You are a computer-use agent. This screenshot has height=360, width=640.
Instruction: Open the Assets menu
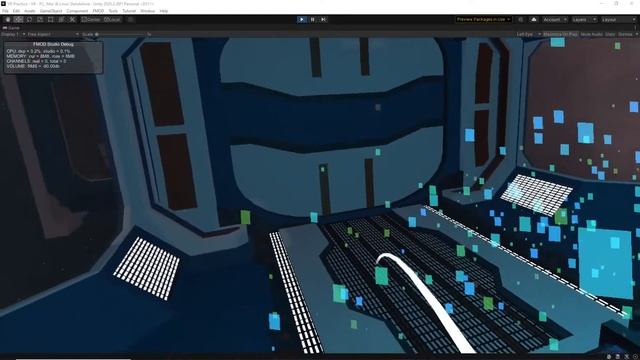[x=30, y=11]
